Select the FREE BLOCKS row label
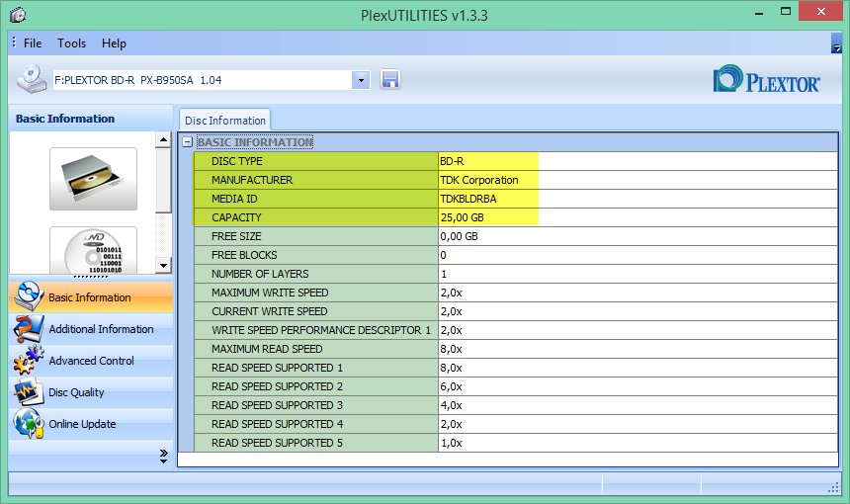 coord(244,255)
